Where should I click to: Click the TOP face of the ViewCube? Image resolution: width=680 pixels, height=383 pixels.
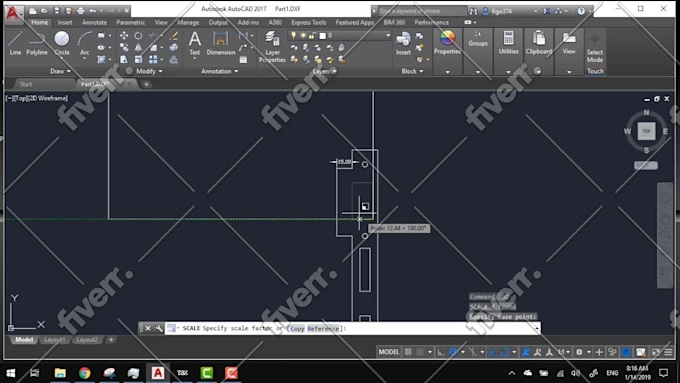(646, 131)
